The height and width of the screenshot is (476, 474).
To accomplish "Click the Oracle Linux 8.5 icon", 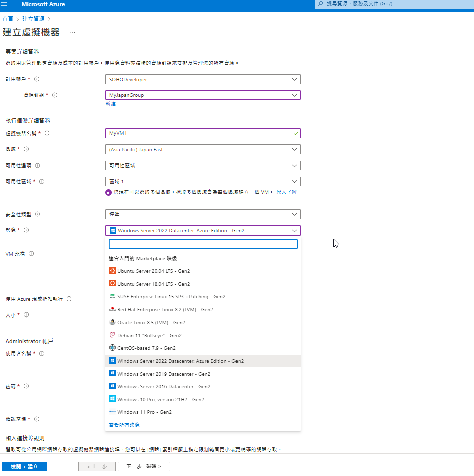I will 112,322.
